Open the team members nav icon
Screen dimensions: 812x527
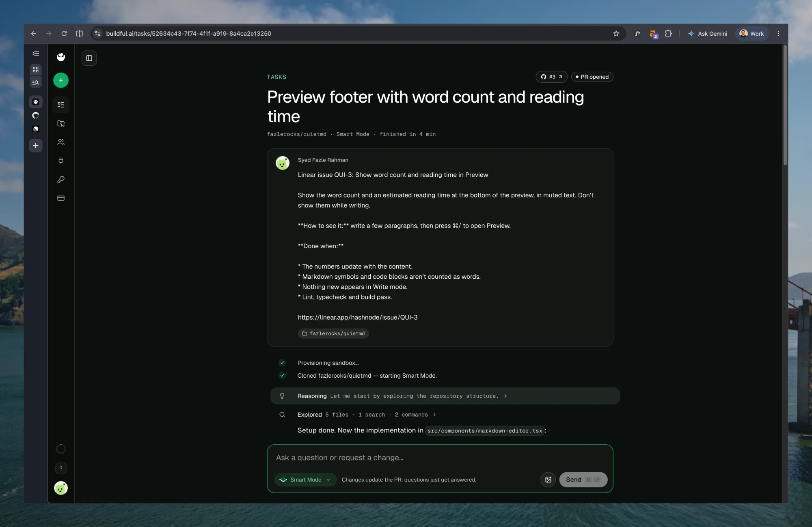61,142
